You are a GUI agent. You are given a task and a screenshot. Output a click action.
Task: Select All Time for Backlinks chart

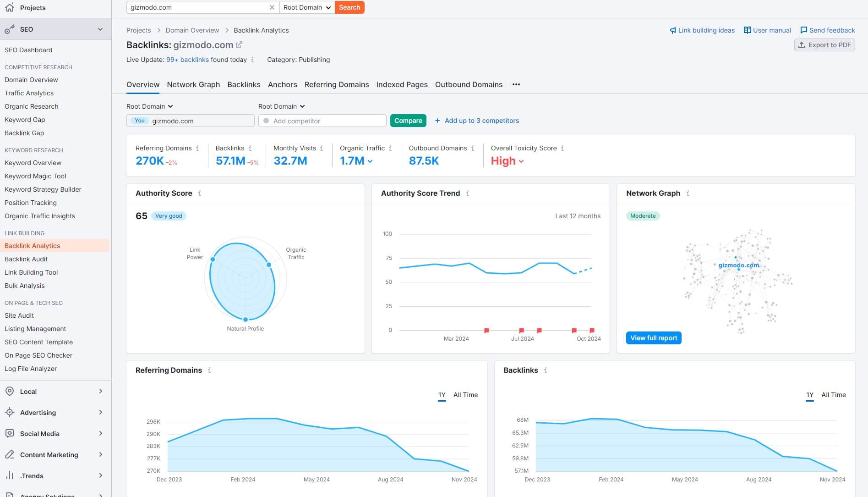pyautogui.click(x=834, y=395)
